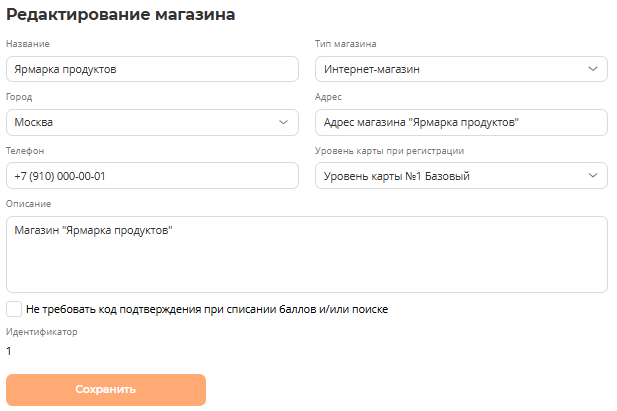Tick the 'Не требовать код подтверждения' checkbox
Image resolution: width=617 pixels, height=411 pixels.
(x=14, y=309)
